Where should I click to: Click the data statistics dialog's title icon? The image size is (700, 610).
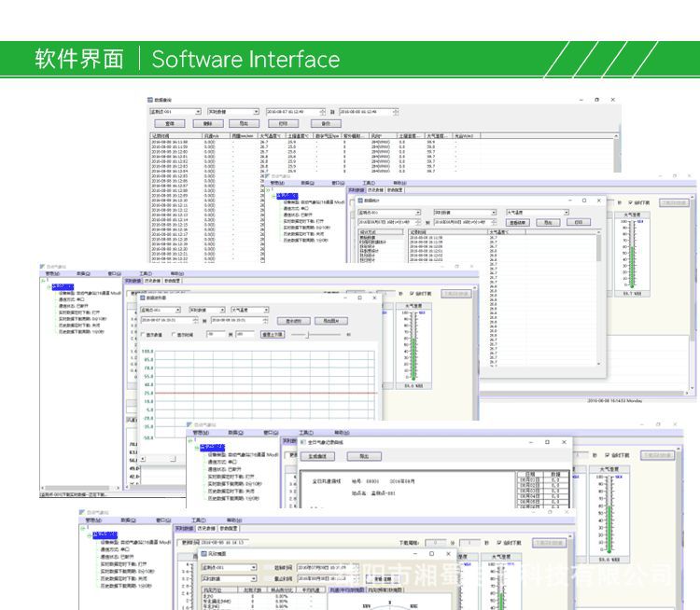(360, 201)
